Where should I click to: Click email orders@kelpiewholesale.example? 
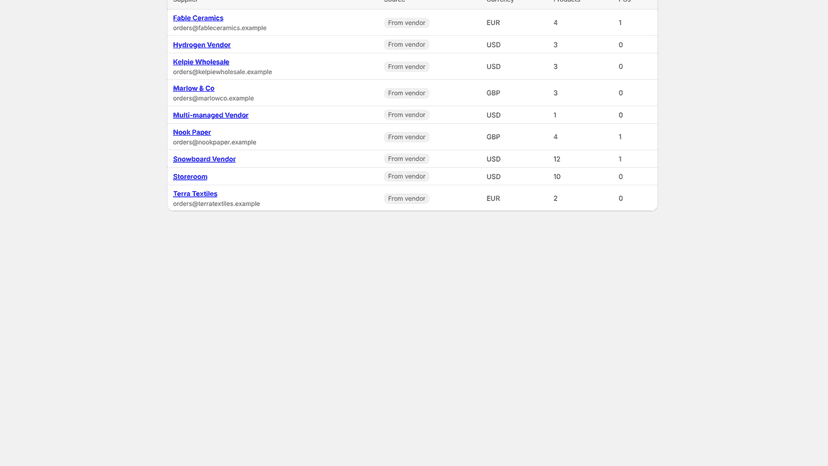point(222,72)
